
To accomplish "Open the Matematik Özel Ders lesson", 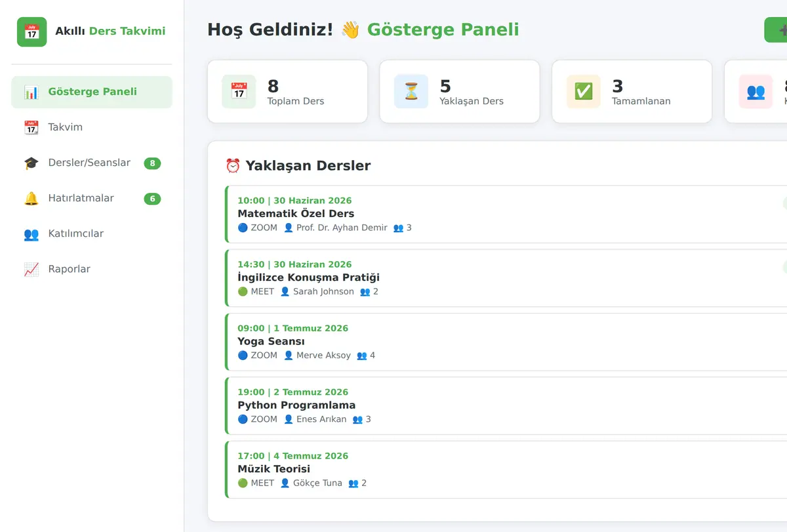I will pyautogui.click(x=506, y=215).
